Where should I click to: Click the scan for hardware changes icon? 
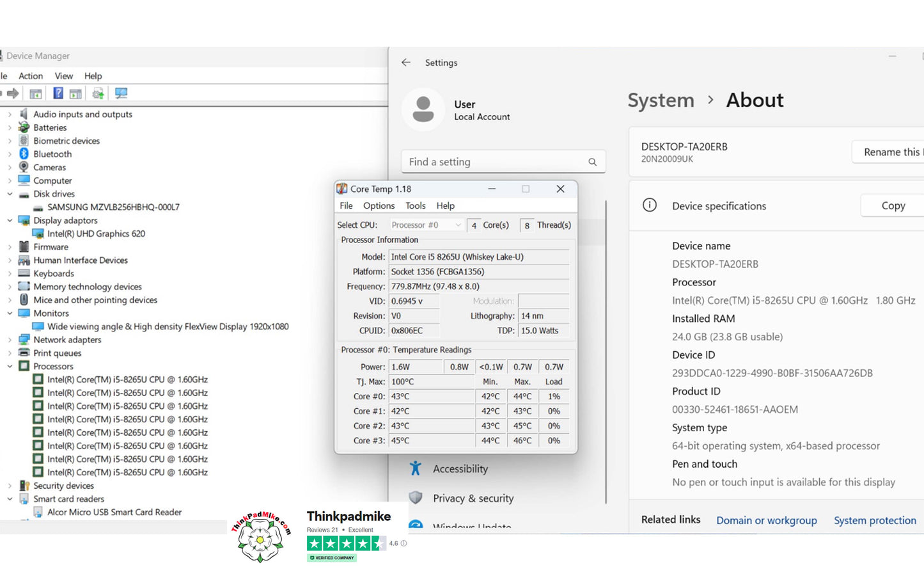pos(121,93)
